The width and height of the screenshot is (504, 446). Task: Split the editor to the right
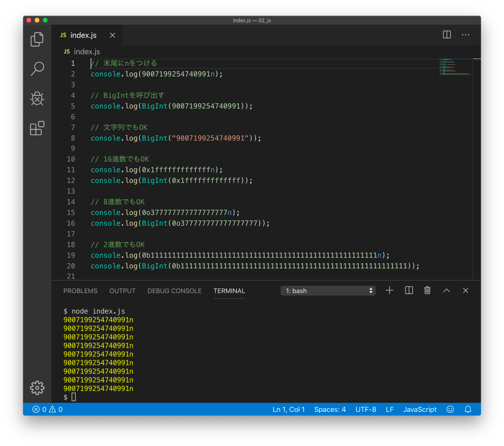[x=447, y=35]
